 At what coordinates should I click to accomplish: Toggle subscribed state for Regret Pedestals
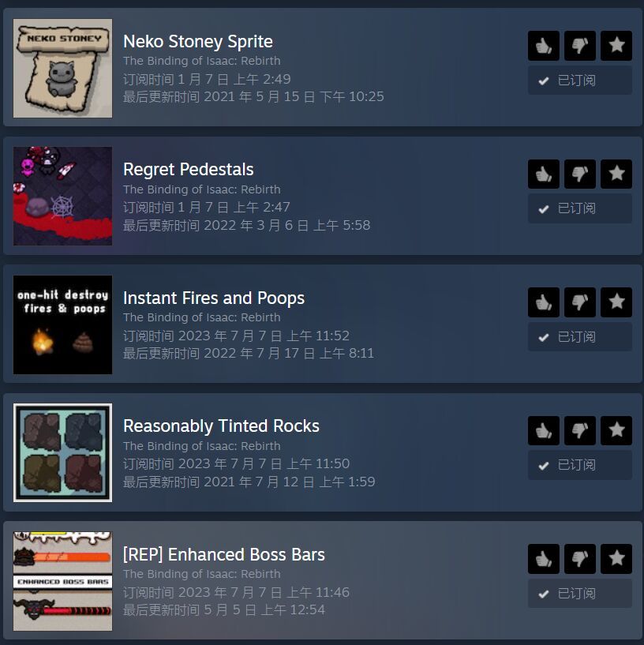point(580,208)
